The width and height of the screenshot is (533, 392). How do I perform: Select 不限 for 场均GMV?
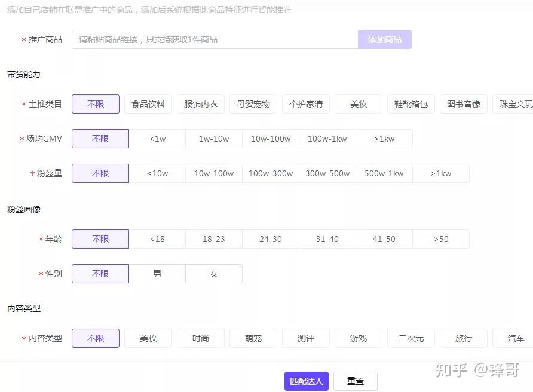[100, 139]
